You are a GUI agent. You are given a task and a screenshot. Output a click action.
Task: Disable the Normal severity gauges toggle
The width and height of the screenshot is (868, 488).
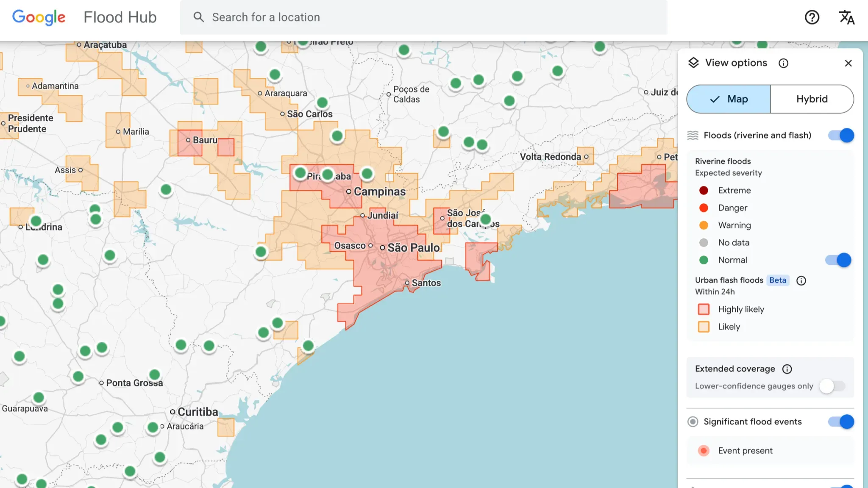click(x=838, y=260)
